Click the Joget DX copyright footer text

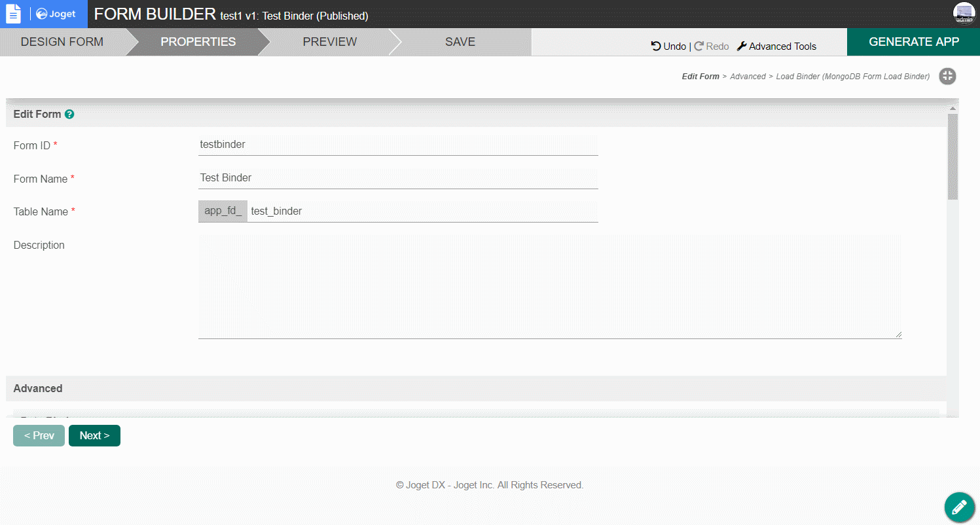coord(490,485)
